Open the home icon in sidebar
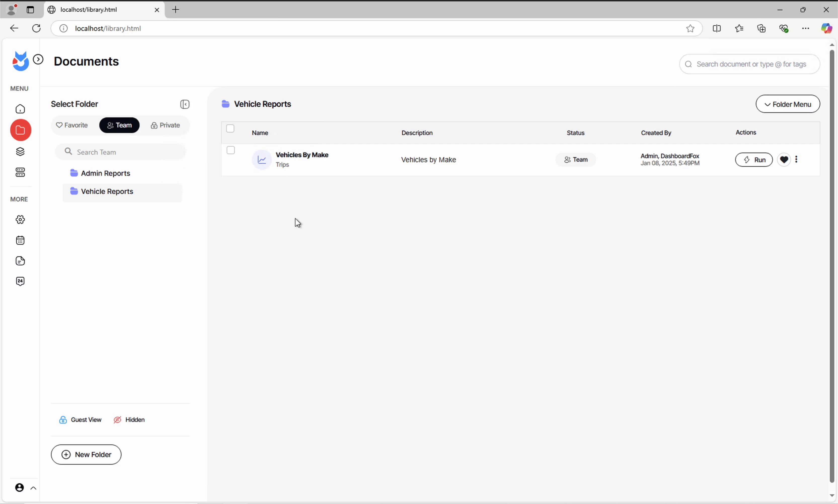Viewport: 838px width, 504px height. click(20, 109)
